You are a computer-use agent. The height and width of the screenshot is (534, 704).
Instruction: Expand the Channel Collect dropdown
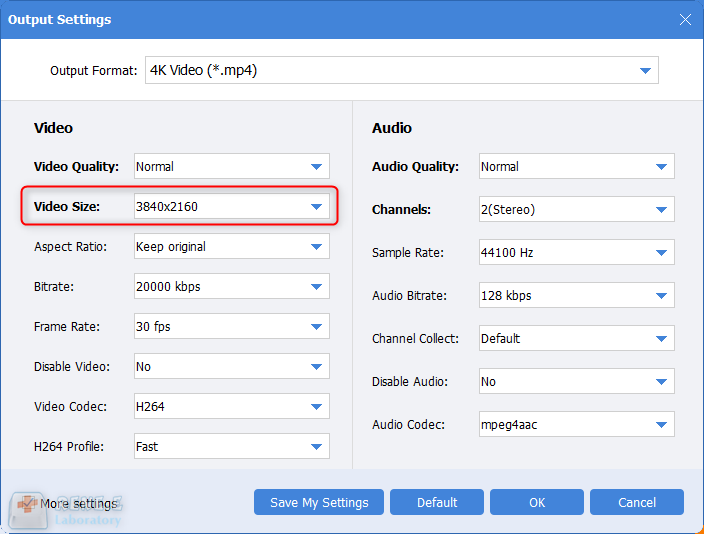576,338
